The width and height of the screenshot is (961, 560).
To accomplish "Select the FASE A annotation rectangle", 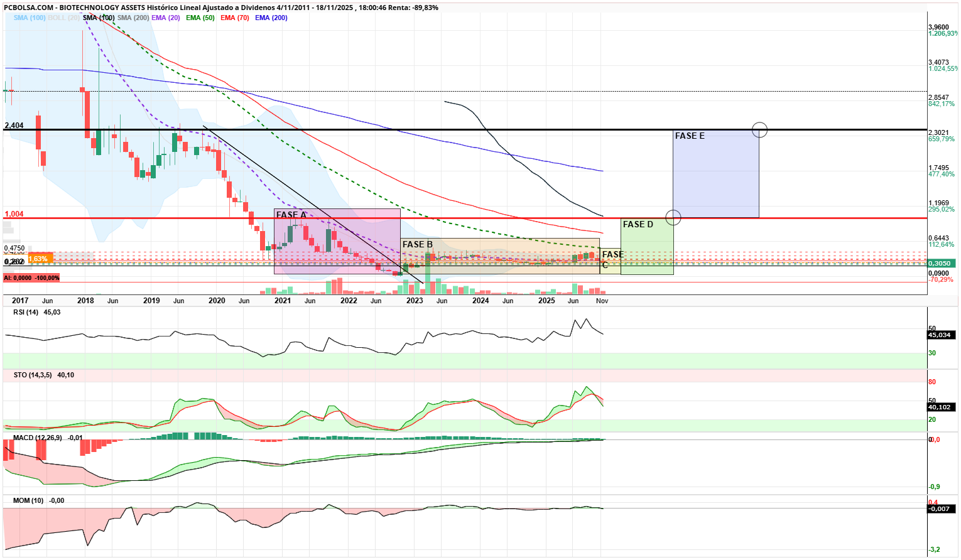I will point(337,242).
